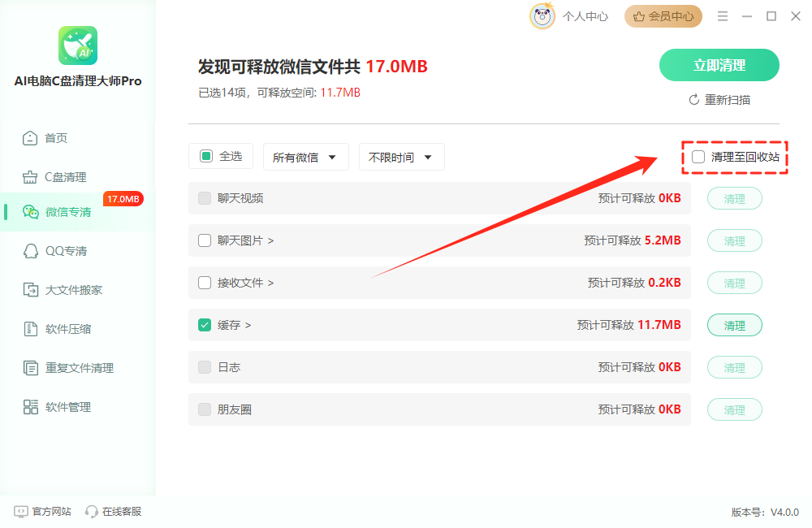This screenshot has height=528, width=812.
Task: Click the panda avatar icon
Action: click(542, 16)
